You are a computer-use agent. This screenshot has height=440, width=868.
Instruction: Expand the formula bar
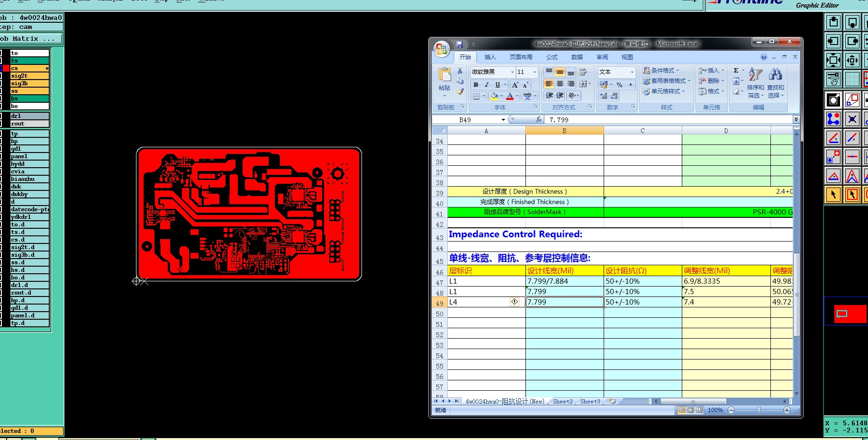(x=796, y=119)
